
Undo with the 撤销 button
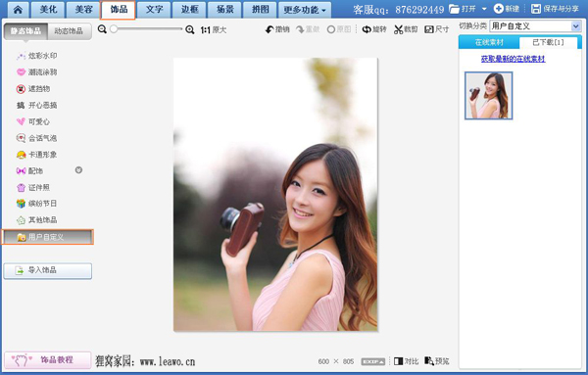[x=277, y=29]
